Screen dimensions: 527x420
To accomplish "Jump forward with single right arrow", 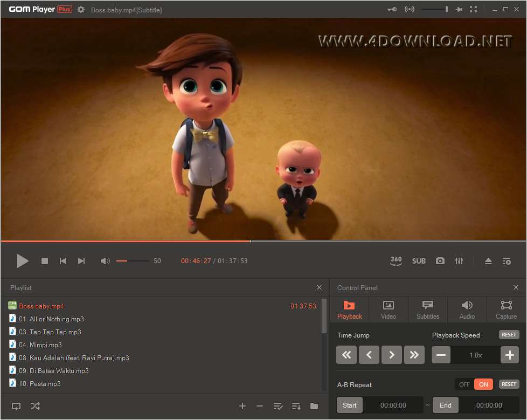I will (392, 355).
